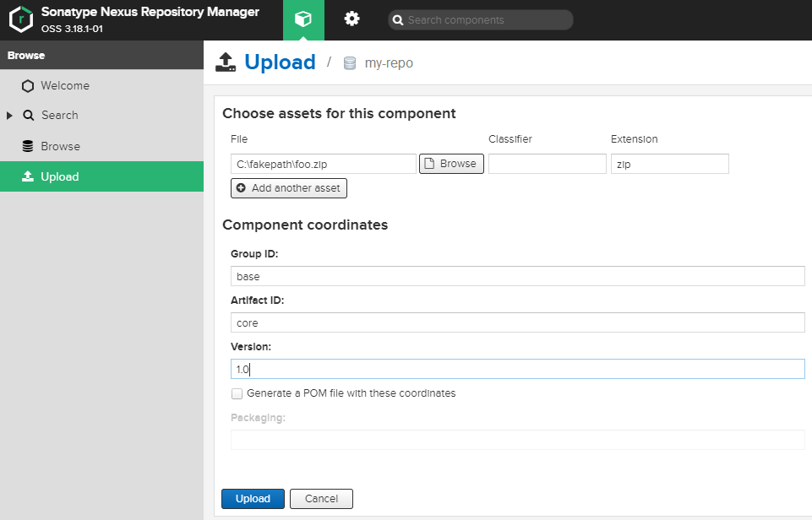Follow the Upload breadcrumb link
Screen dimensions: 812x520
[x=280, y=62]
